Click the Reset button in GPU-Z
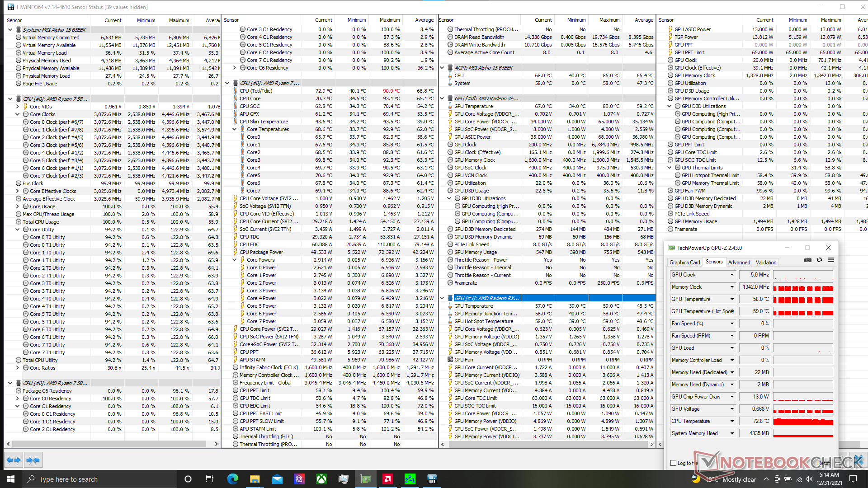Screen dimensions: 868x488 823,463
